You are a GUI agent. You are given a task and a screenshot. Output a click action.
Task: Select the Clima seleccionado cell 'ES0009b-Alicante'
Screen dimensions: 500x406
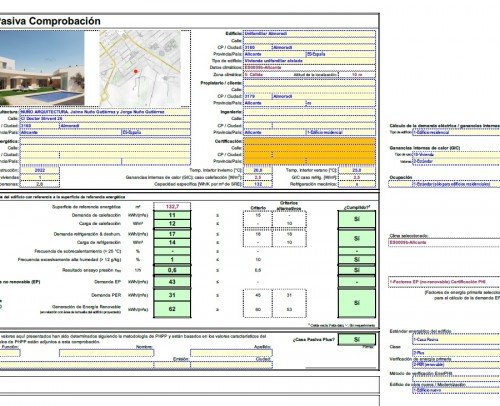pyautogui.click(x=444, y=242)
